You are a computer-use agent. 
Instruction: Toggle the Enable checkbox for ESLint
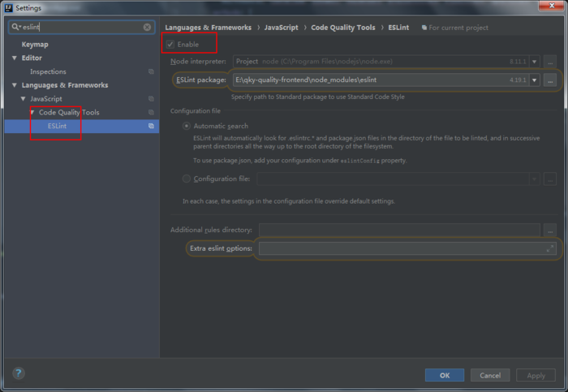(x=170, y=44)
